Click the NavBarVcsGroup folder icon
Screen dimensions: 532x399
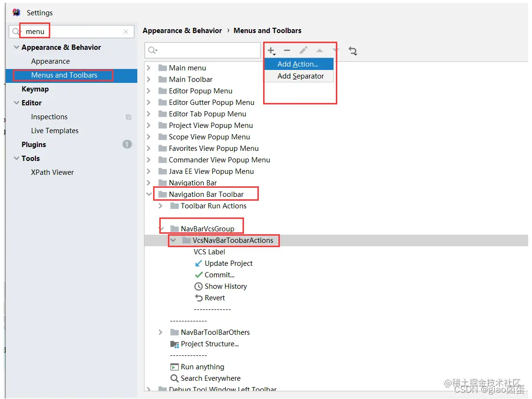coord(175,228)
